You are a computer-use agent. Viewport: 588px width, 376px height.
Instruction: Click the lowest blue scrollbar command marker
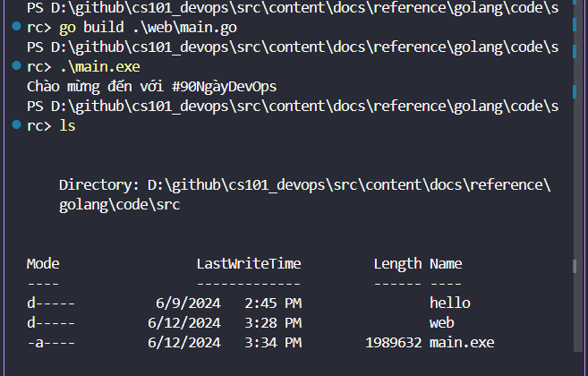tap(575, 91)
